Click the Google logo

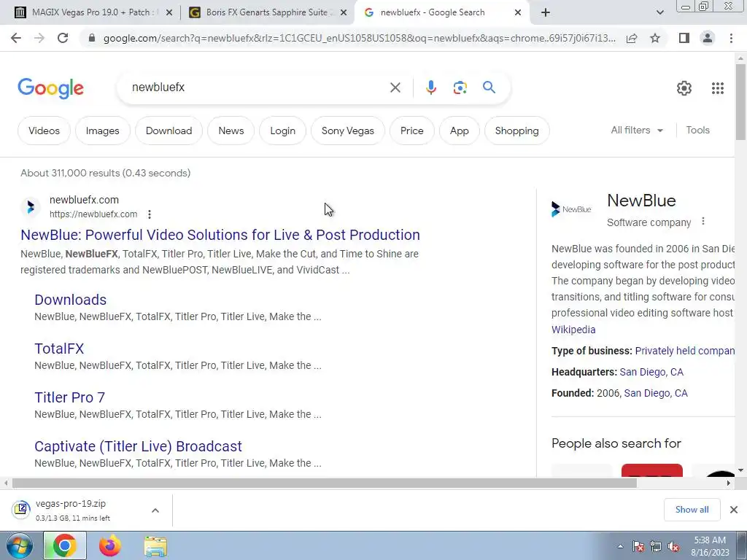[x=50, y=88]
